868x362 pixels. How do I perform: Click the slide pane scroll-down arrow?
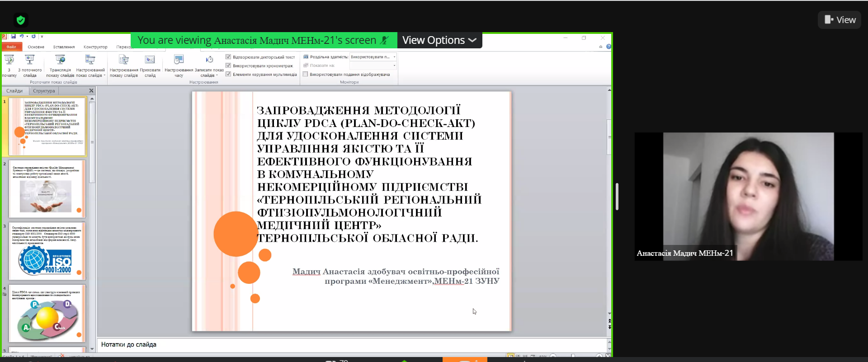609,313
